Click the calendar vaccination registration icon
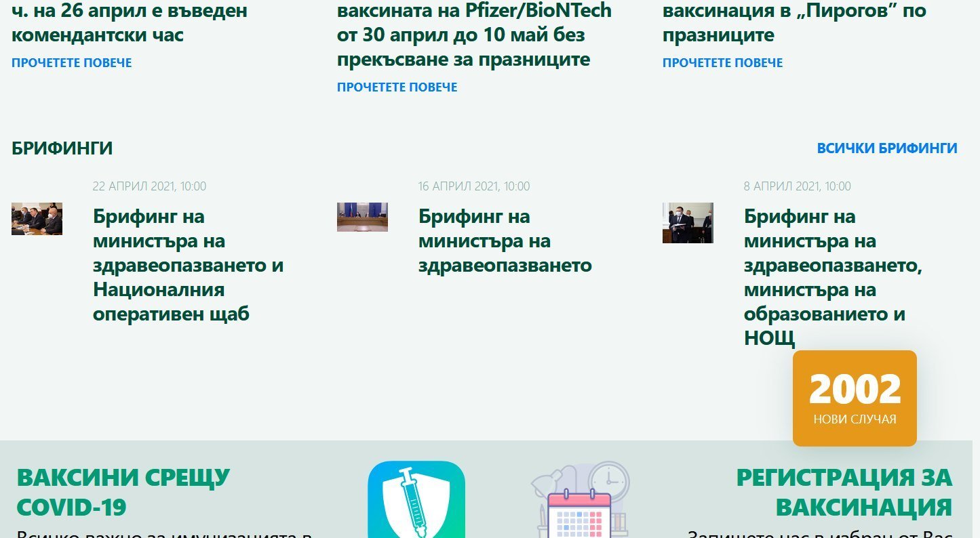Image resolution: width=980 pixels, height=538 pixels. (580, 501)
